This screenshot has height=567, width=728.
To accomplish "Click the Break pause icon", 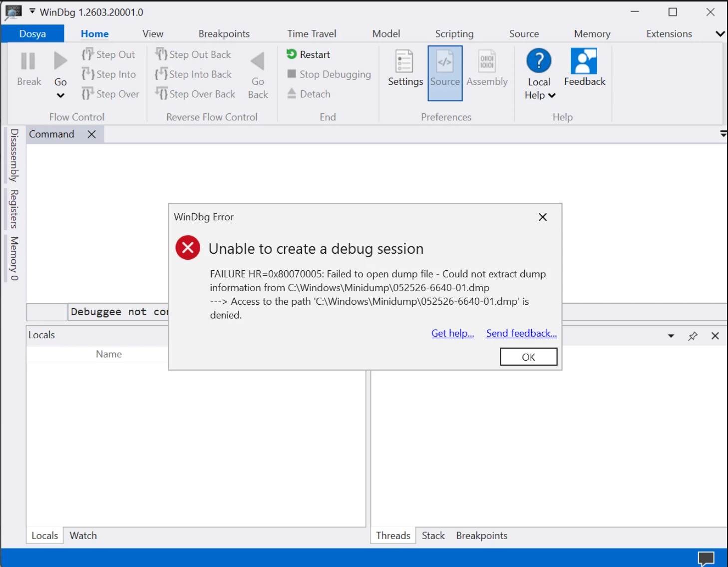I will [28, 61].
